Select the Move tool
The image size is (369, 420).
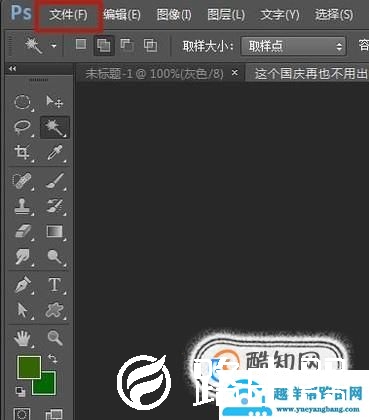(x=54, y=101)
